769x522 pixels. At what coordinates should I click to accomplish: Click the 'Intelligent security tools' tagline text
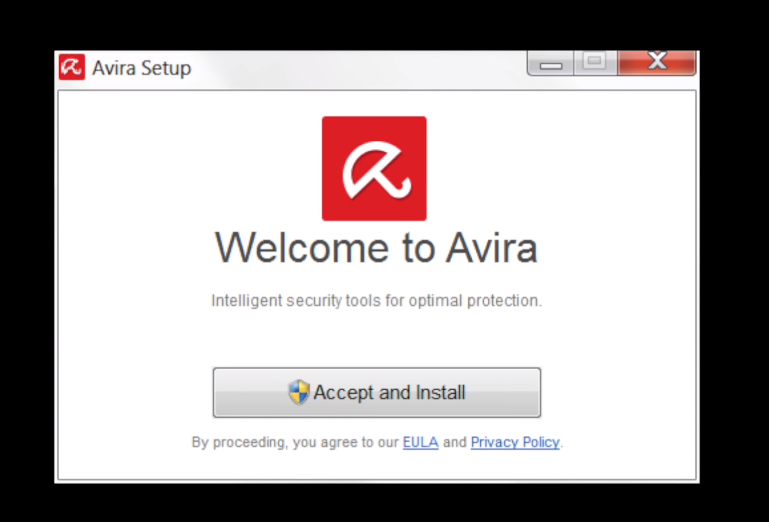tap(377, 301)
